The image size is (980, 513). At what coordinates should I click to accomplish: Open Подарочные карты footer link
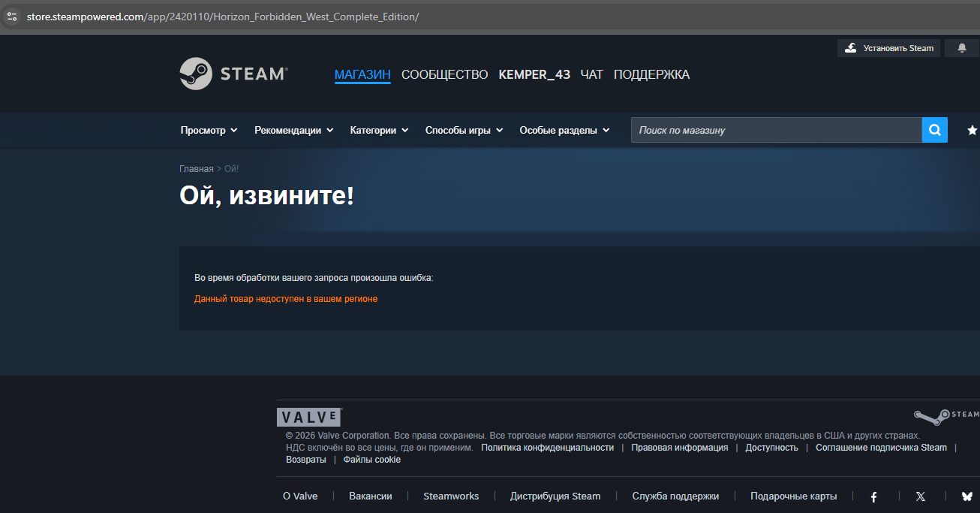pos(793,496)
